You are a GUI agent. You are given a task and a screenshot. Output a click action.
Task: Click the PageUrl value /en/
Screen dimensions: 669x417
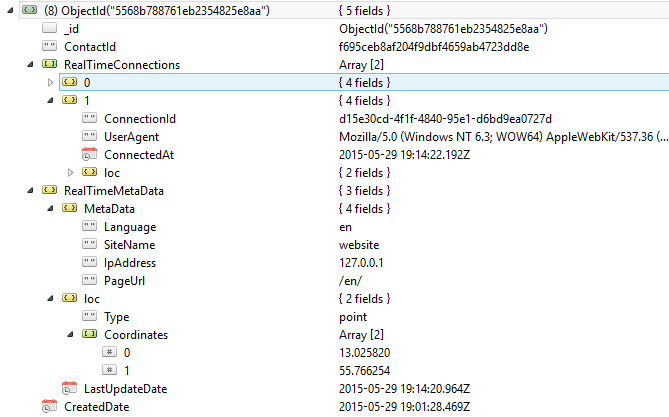[350, 281]
